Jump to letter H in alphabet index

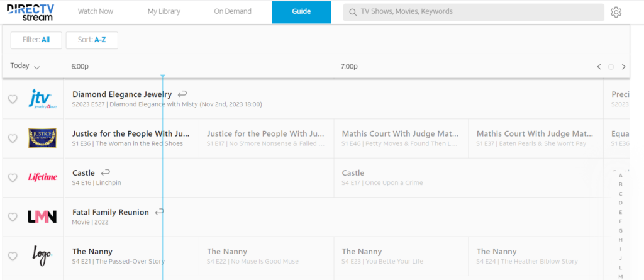(621, 240)
